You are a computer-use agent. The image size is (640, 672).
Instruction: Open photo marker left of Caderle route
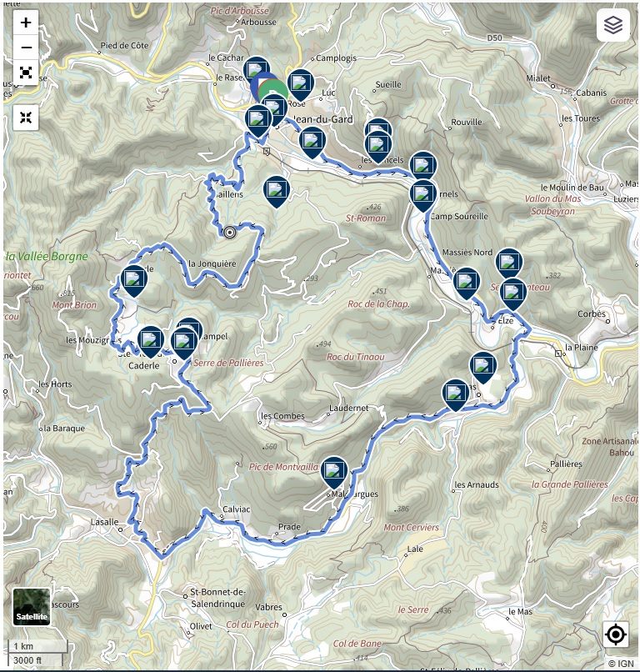click(x=134, y=281)
